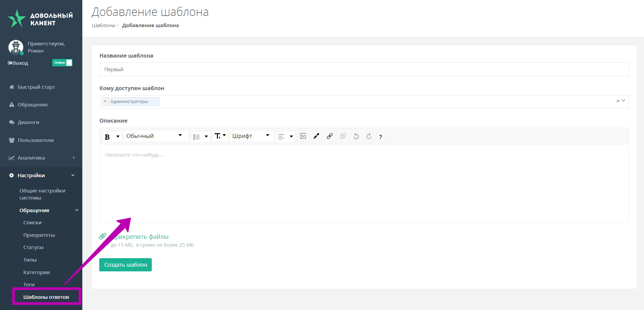This screenshot has width=644, height=310.
Task: Click the Название шаблона input field
Action: point(364,69)
